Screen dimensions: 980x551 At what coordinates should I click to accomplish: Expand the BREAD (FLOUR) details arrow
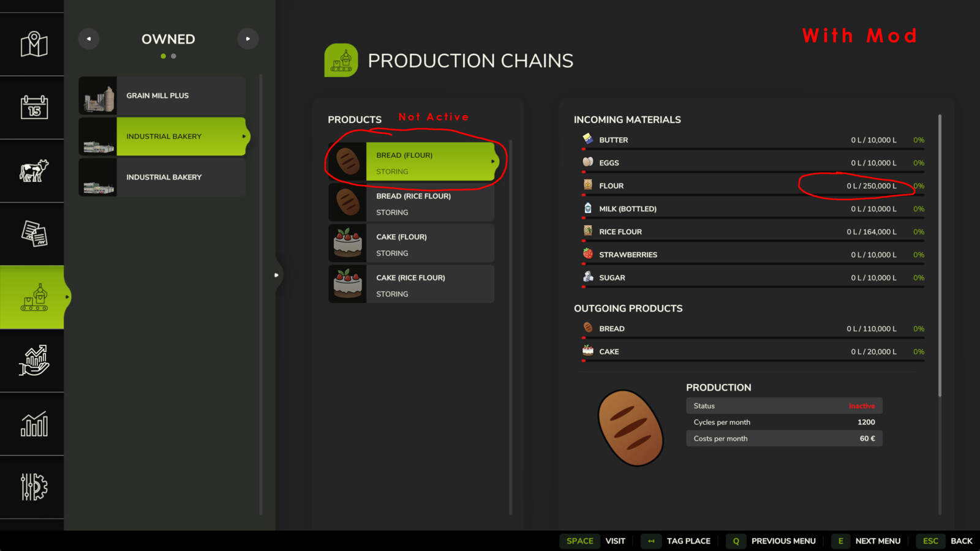point(493,161)
